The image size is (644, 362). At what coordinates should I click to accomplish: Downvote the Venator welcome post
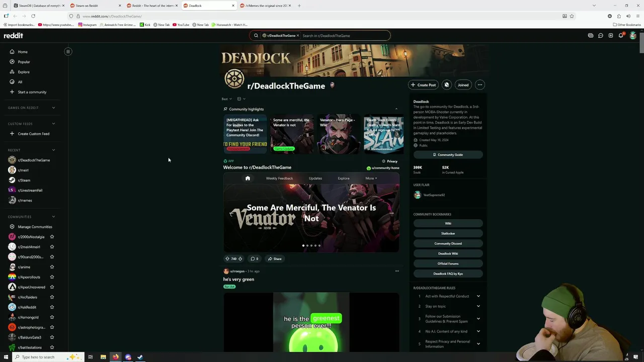(x=240, y=259)
